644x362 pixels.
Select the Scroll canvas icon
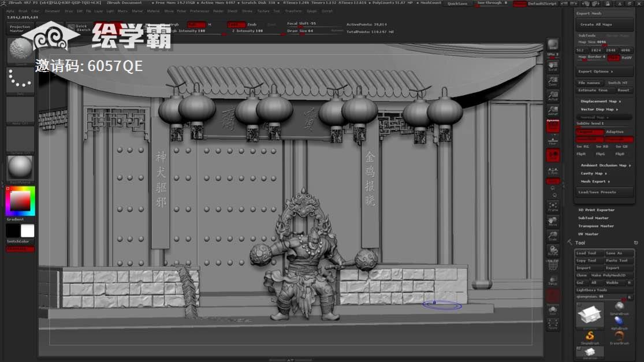pyautogui.click(x=553, y=66)
